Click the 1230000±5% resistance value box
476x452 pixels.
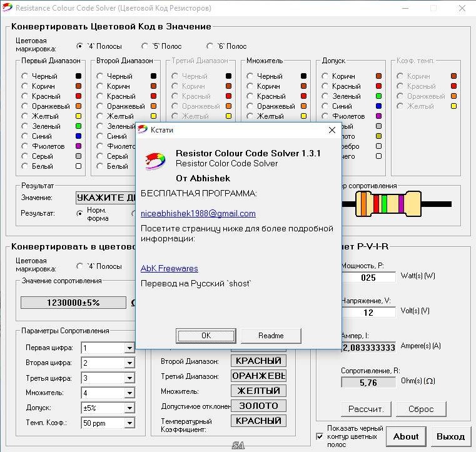point(73,303)
